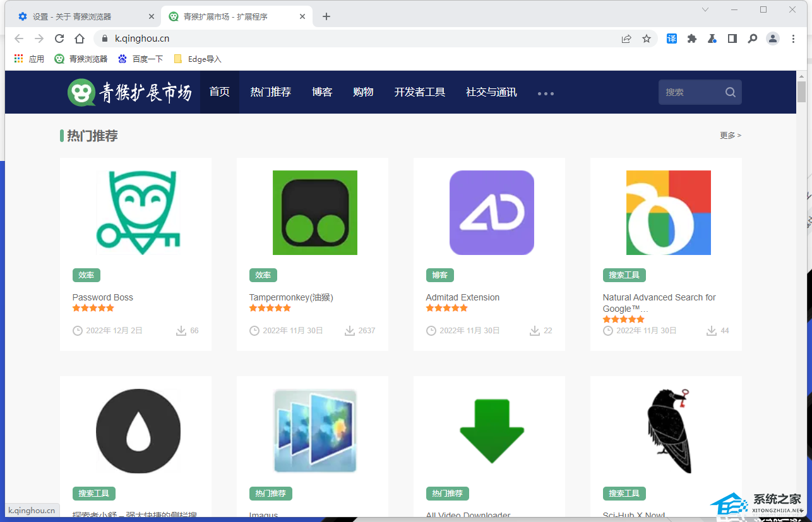Open the 博客 navigation item
The width and height of the screenshot is (812, 522).
[x=322, y=92]
